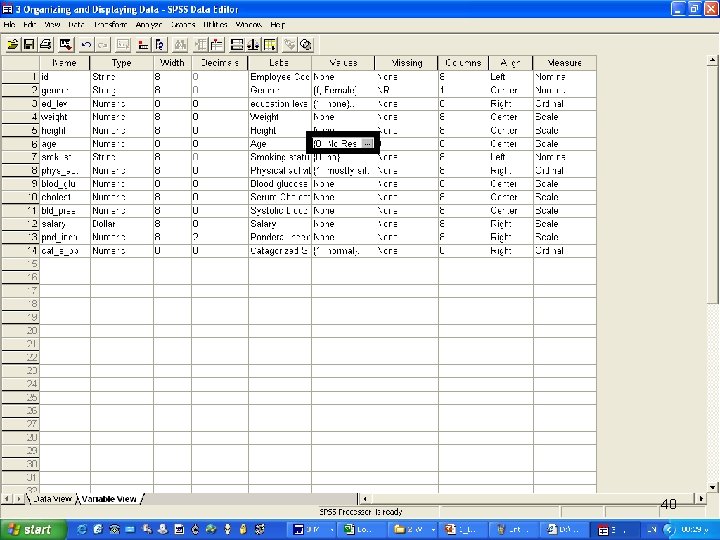
Task: Click the Type column header
Action: click(122, 63)
